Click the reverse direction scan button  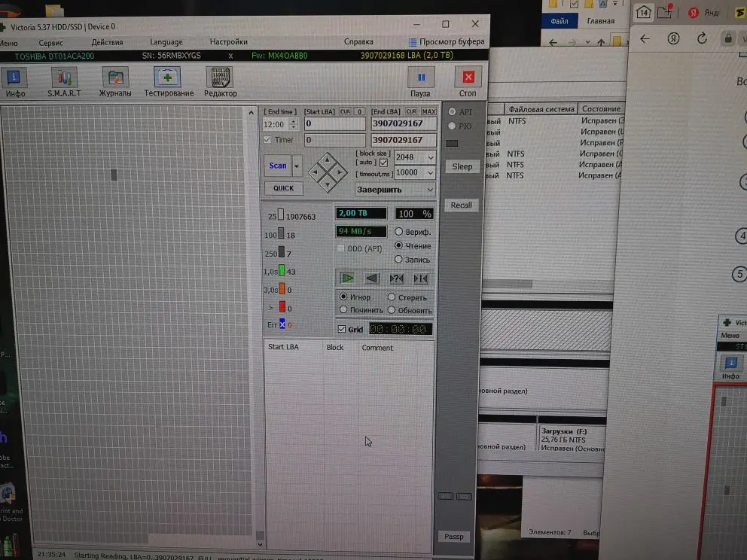[372, 278]
